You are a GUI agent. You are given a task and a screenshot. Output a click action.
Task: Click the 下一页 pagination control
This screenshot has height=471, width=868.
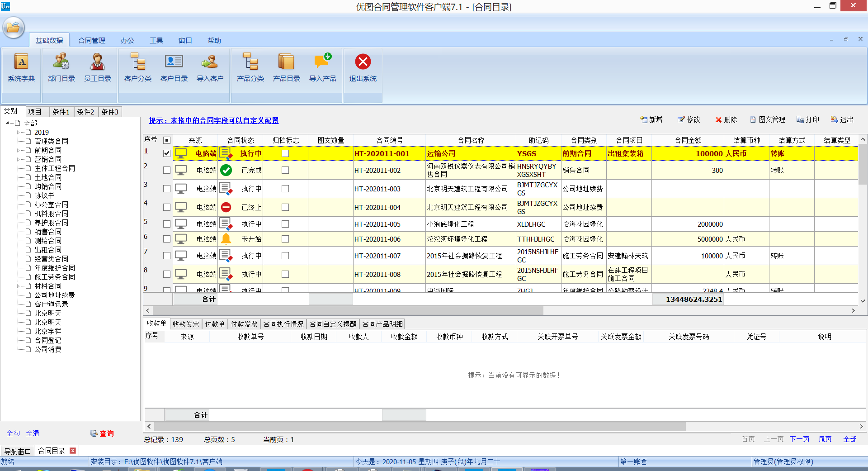click(799, 439)
